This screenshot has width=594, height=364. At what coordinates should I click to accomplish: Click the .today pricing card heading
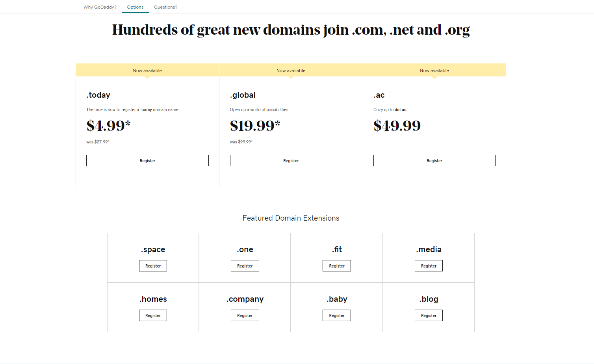(98, 95)
